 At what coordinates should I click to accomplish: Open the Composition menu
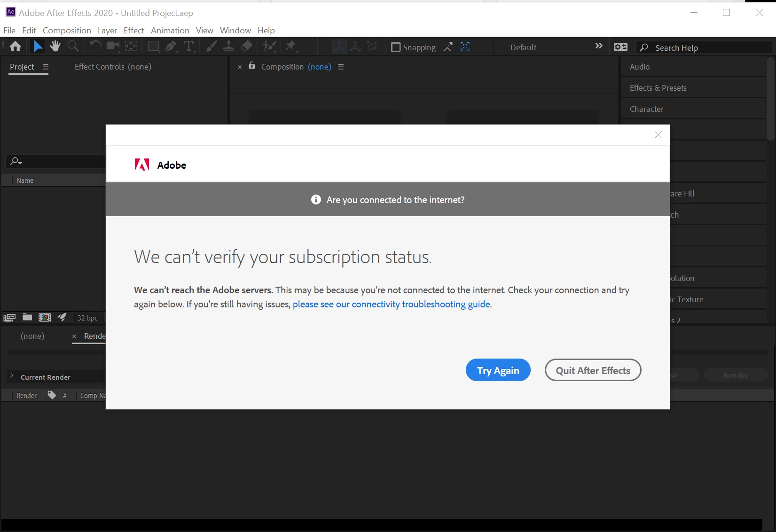(x=67, y=31)
